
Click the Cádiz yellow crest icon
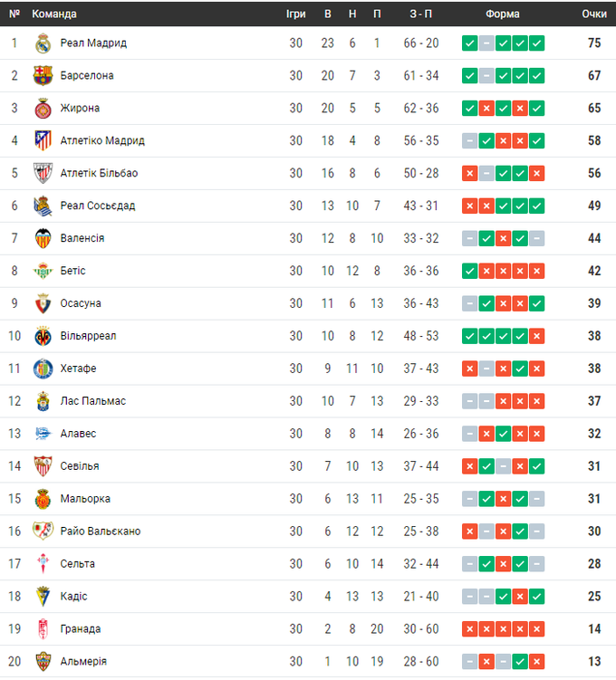pos(43,597)
